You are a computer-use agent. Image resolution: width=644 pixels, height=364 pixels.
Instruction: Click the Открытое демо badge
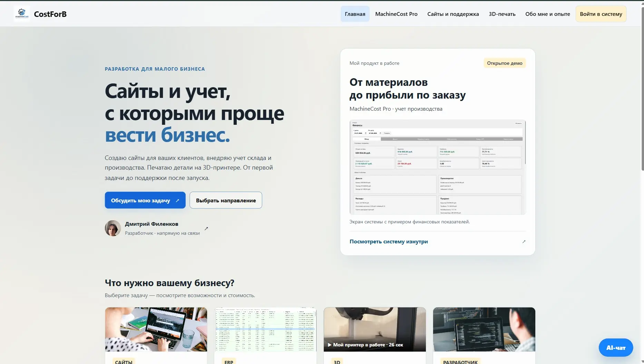point(505,63)
